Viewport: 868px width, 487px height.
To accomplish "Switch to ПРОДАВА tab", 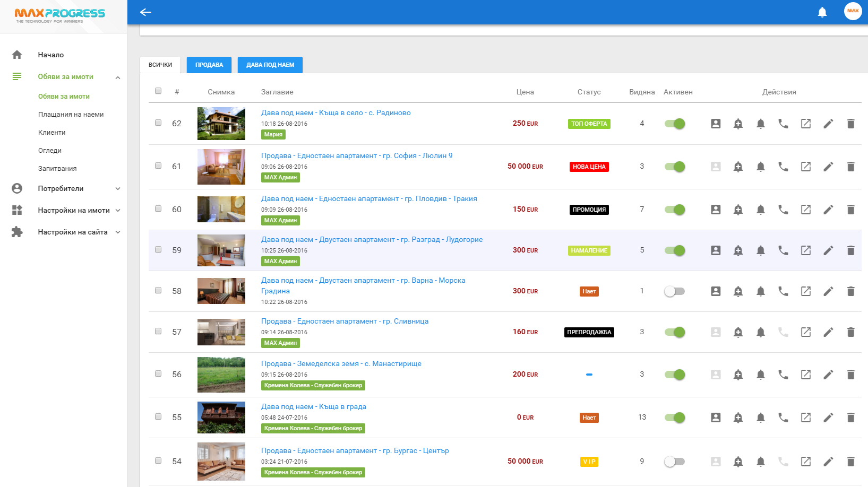I will pyautogui.click(x=209, y=65).
